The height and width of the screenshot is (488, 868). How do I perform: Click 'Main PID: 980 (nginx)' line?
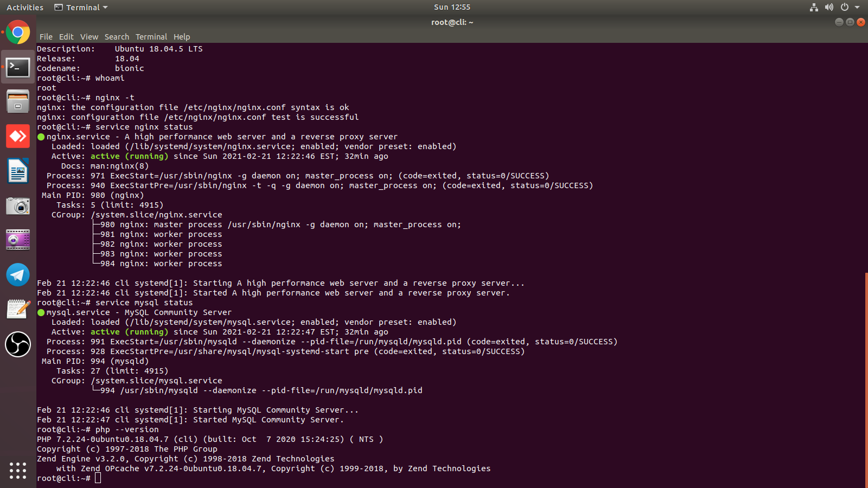93,195
